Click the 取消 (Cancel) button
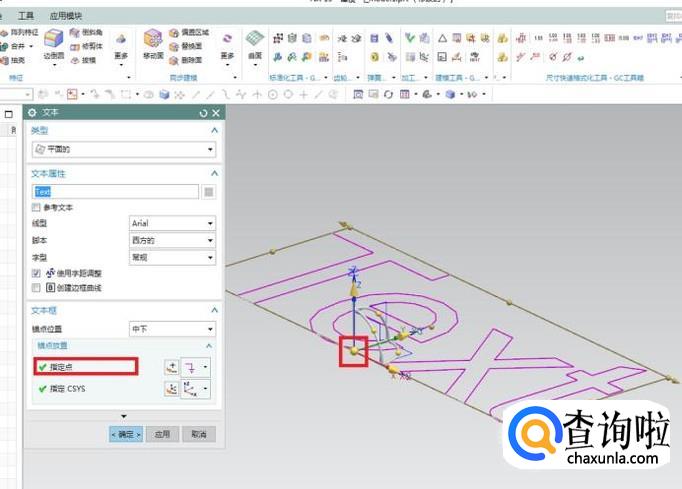Screen dimensions: 682x489 (x=198, y=434)
